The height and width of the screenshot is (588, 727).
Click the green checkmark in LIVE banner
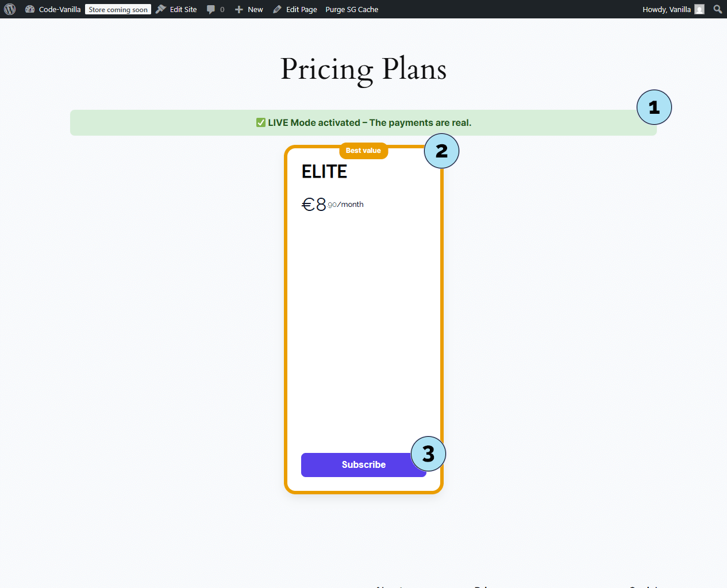pyautogui.click(x=261, y=122)
